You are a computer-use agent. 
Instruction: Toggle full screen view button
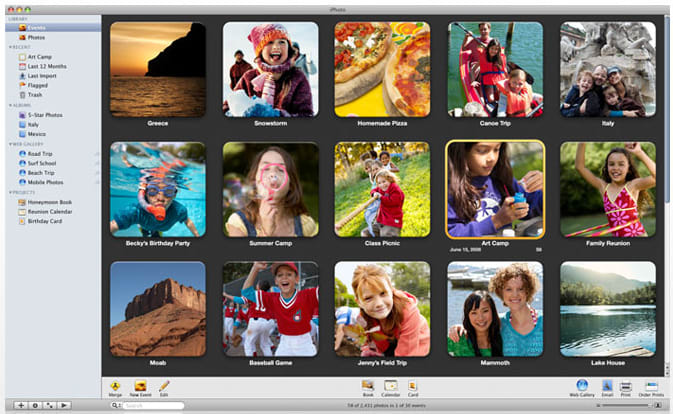49,405
